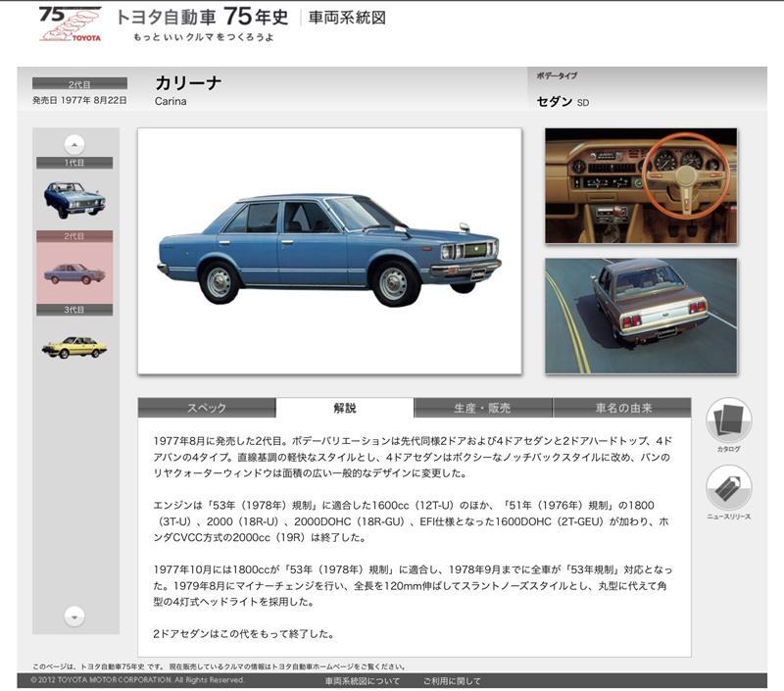Open ご利用に関して footer link
Image resolution: width=784 pixels, height=691 pixels.
452,680
